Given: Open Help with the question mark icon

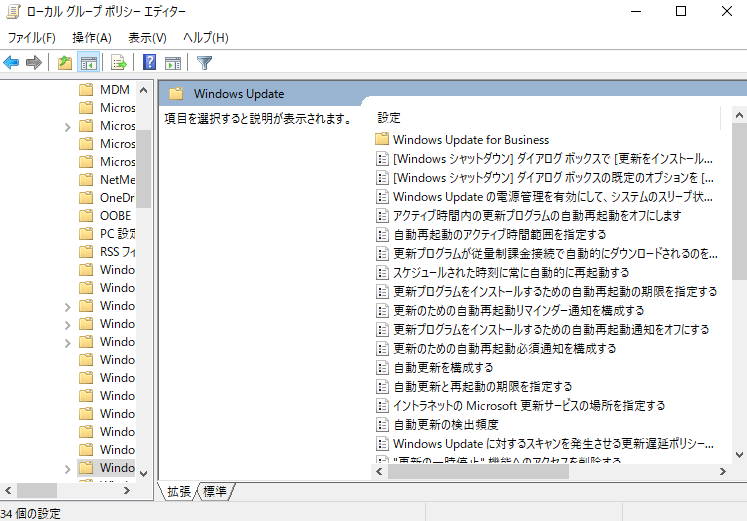Looking at the screenshot, I should 149,63.
